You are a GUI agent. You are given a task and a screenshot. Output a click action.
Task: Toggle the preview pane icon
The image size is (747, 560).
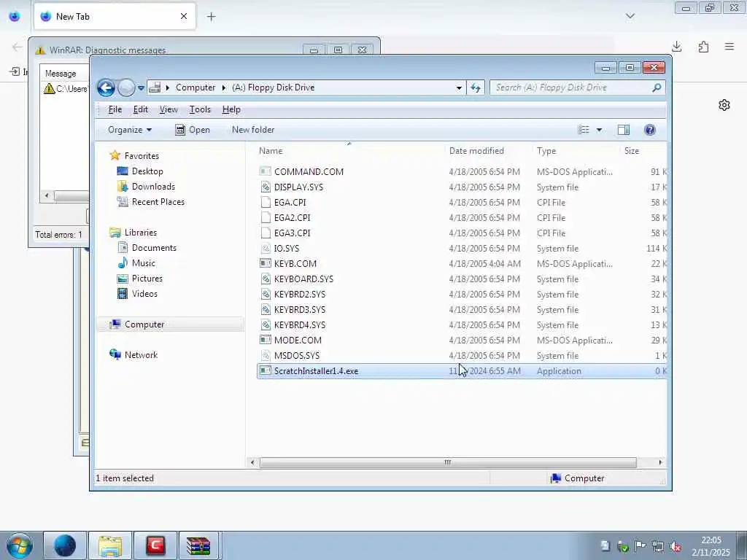(623, 130)
